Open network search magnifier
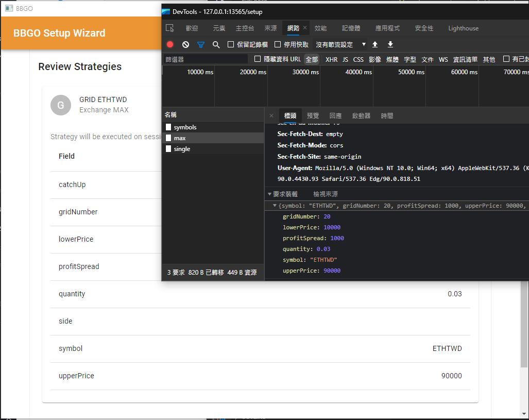This screenshot has width=529, height=420. click(216, 44)
